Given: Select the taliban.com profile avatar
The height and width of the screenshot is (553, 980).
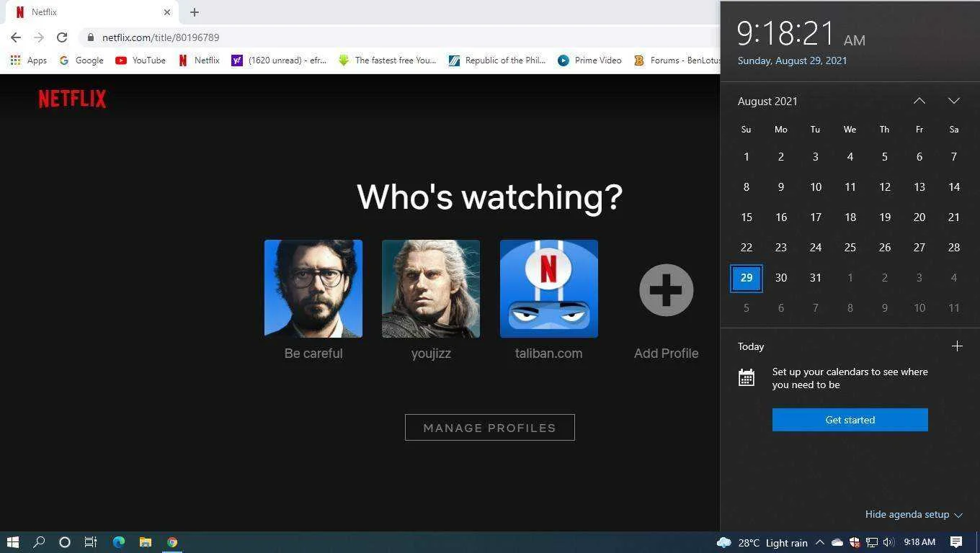Looking at the screenshot, I should point(549,289).
